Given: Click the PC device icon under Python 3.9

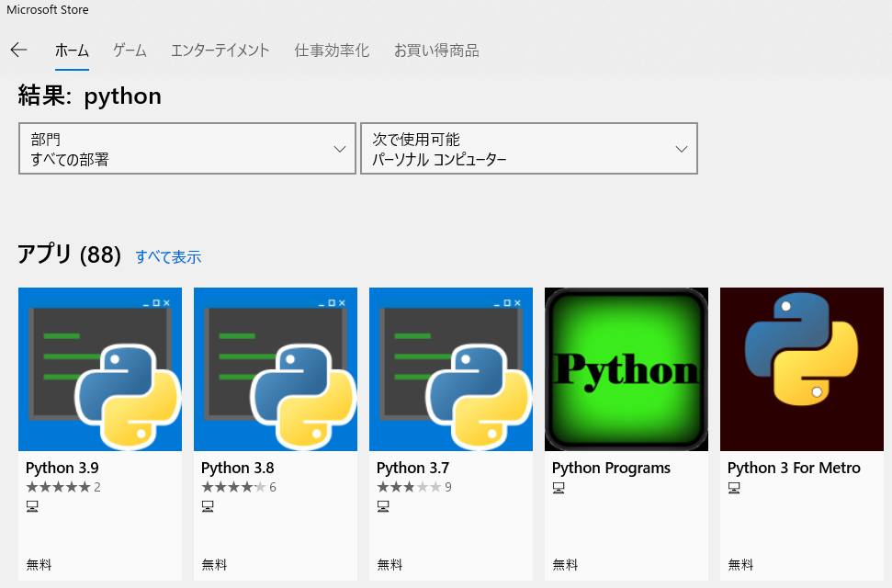Looking at the screenshot, I should pos(32,506).
